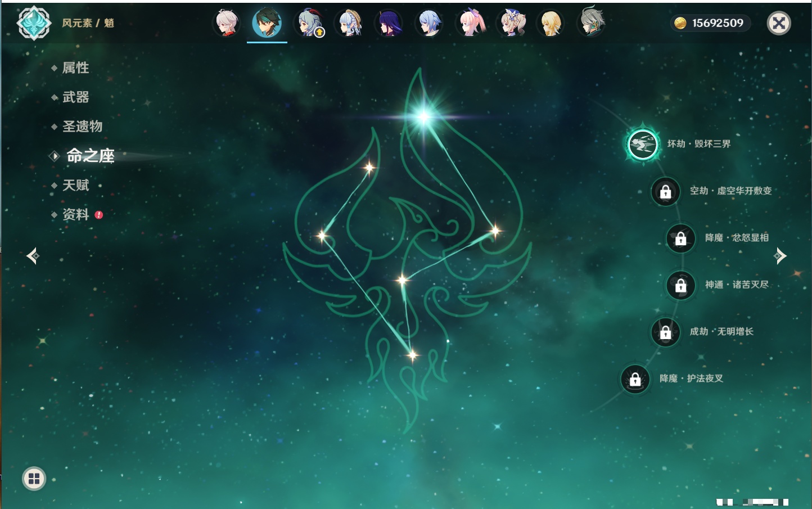Click the bottom star of the constellation
Screen dimensions: 812x509
412,355
